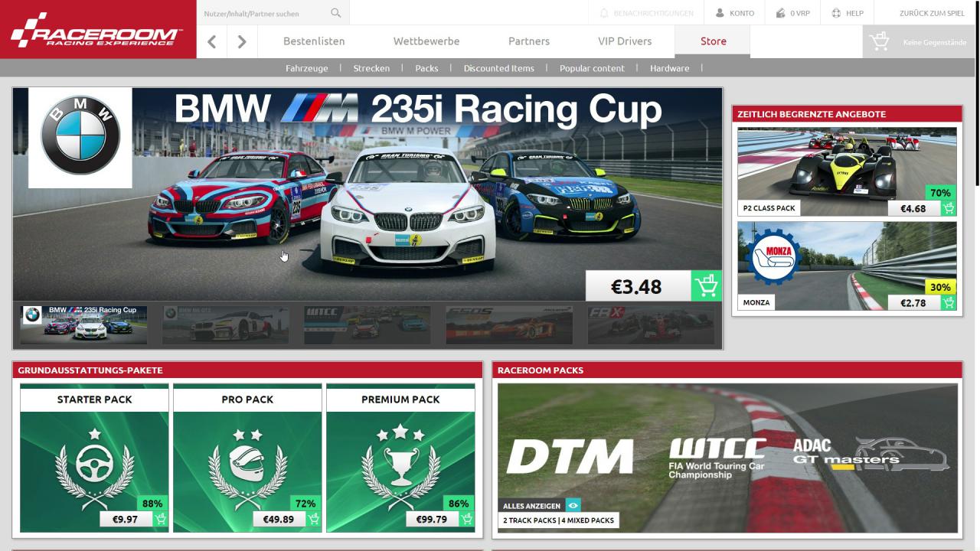Open the Konto account menu
This screenshot has height=551, width=980.
pos(735,13)
